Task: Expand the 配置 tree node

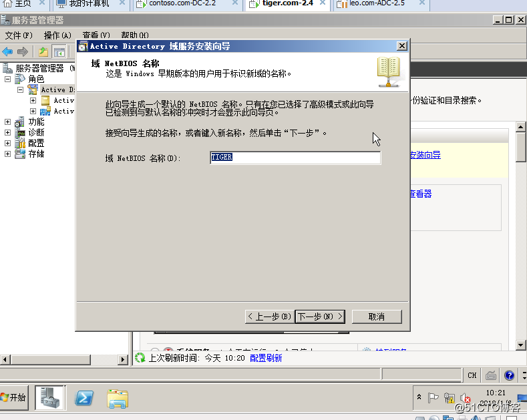Action: click(x=8, y=143)
